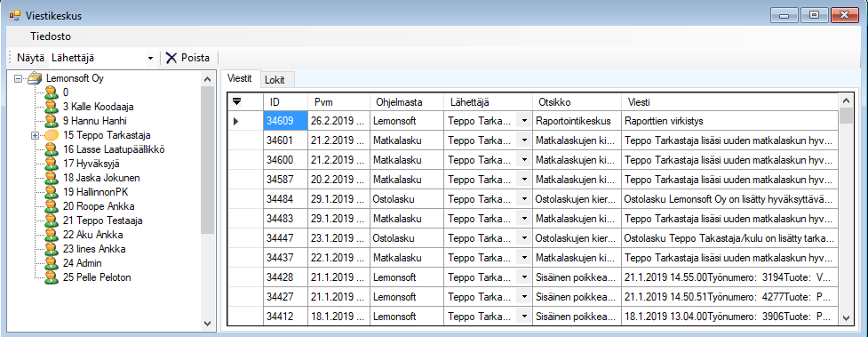
Task: Open Lähettäjä dropdown in row 34447
Action: click(x=523, y=237)
